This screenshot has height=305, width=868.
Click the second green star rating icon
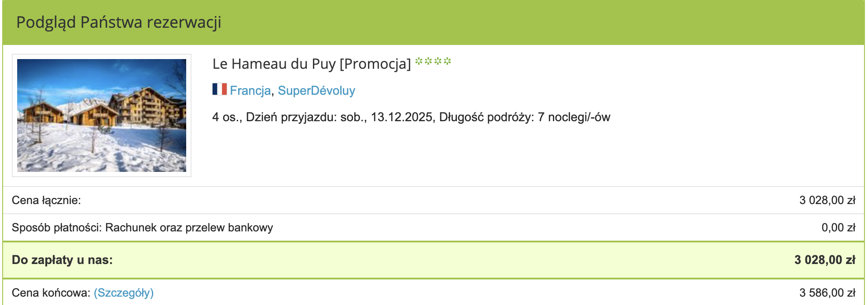(428, 61)
